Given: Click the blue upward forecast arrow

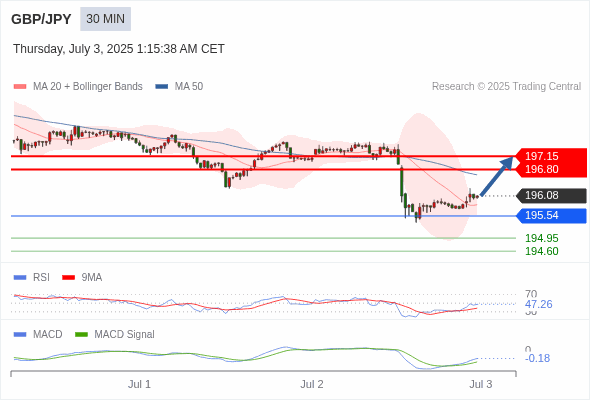Looking at the screenshot, I should [497, 176].
